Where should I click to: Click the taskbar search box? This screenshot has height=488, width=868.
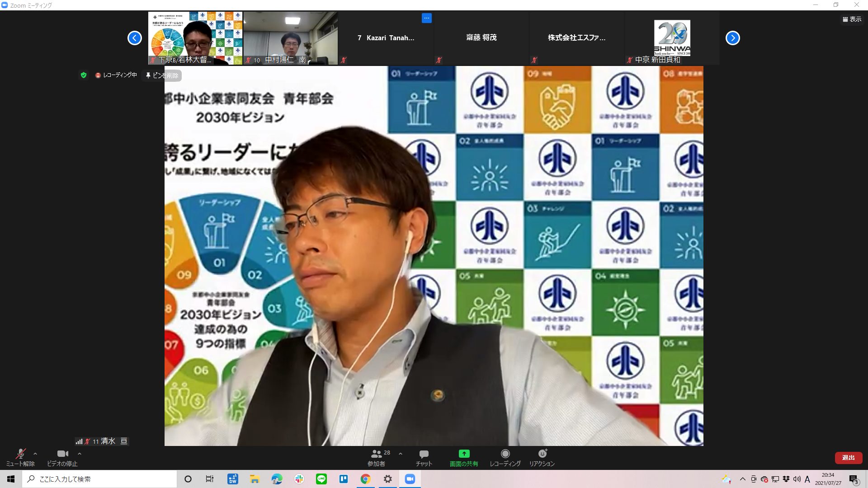pyautogui.click(x=99, y=479)
